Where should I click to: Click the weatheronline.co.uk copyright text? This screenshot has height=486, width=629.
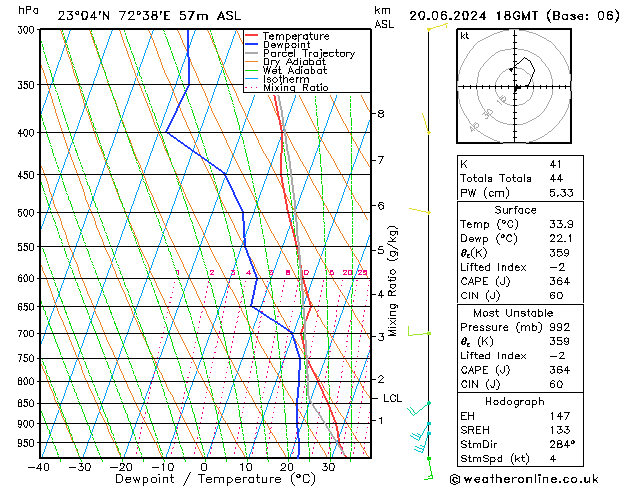pyautogui.click(x=524, y=479)
